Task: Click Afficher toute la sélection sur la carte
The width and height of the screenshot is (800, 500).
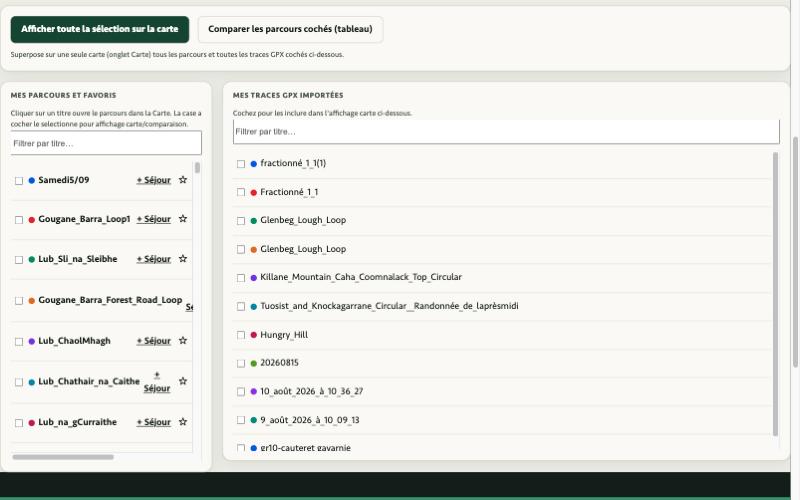Action: tap(99, 29)
